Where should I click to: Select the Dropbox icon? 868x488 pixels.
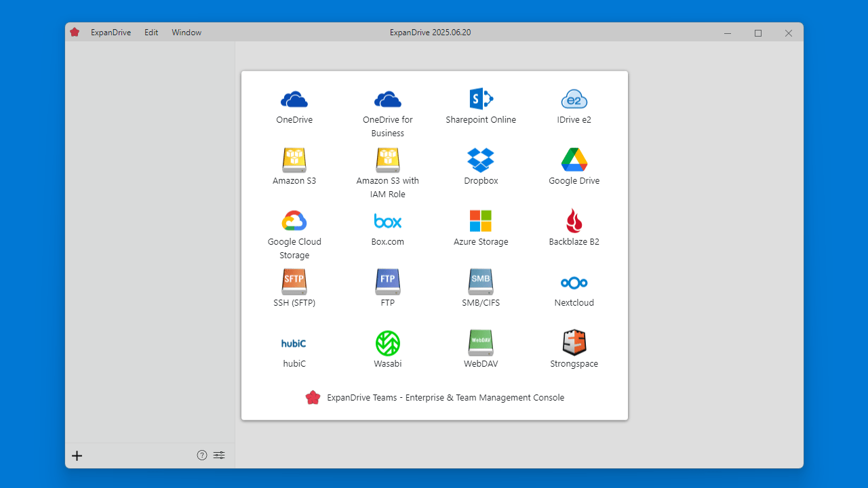[481, 160]
